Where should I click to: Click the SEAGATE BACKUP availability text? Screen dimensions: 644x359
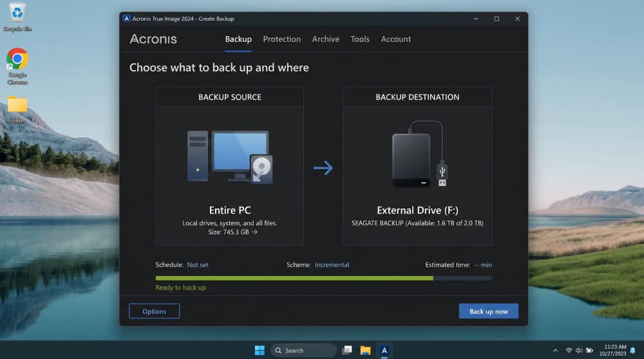[x=418, y=223]
